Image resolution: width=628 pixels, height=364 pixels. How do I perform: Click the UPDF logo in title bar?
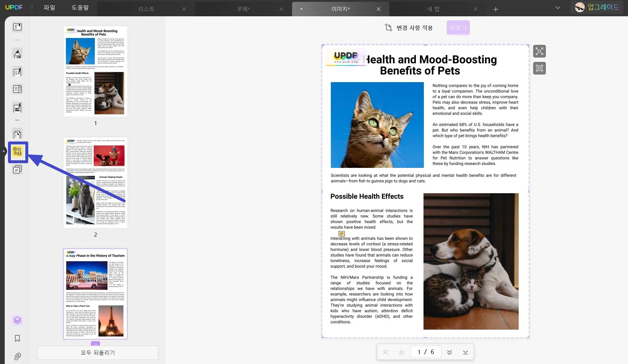14,7
